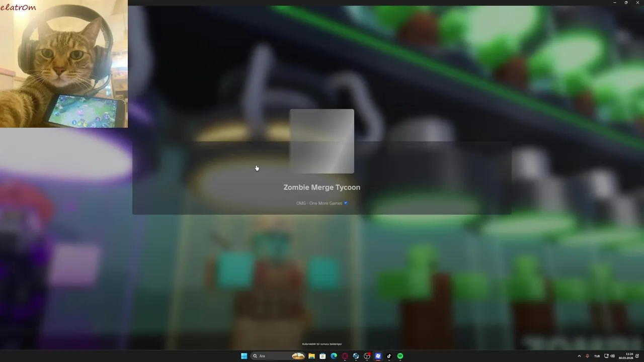Expand the hidden system tray icons chevron
This screenshot has width=644, height=362.
[x=579, y=356]
